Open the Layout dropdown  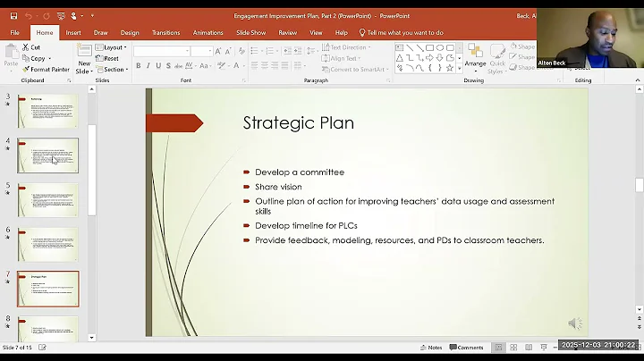(111, 47)
